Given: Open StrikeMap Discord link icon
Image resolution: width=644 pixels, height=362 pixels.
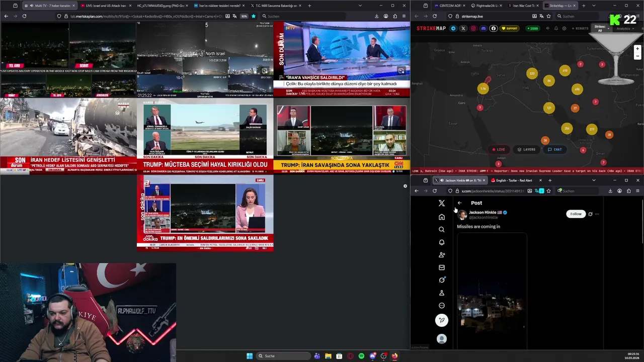Looking at the screenshot, I should point(484,29).
